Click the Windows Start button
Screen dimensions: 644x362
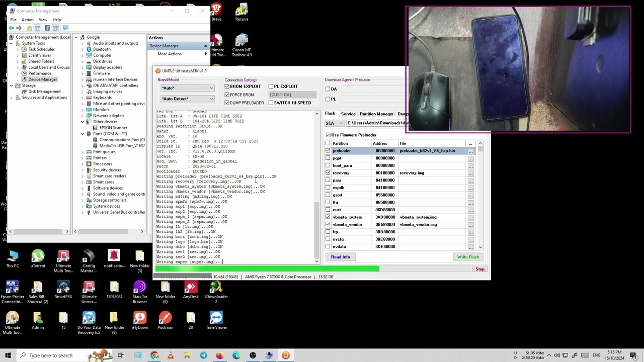tap(8, 355)
